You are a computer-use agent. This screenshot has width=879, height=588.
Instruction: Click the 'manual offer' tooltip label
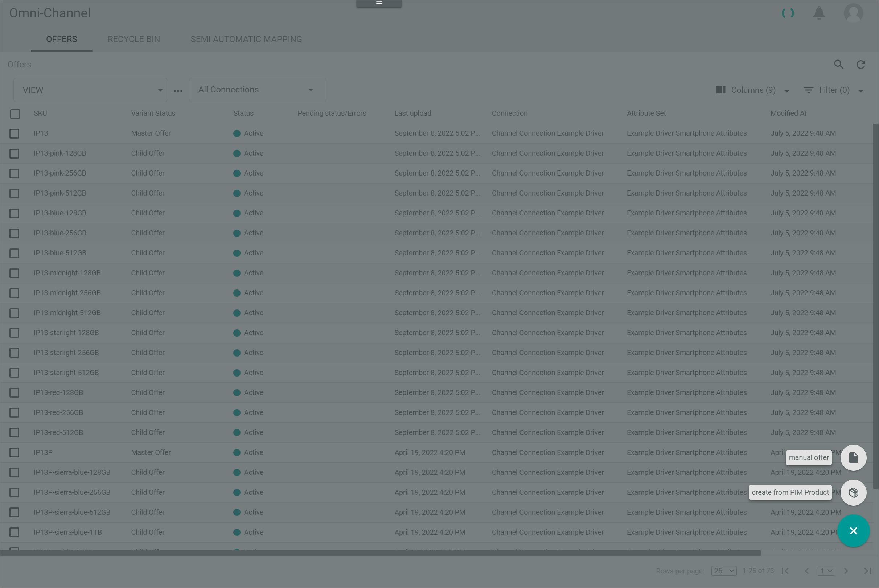coord(809,457)
